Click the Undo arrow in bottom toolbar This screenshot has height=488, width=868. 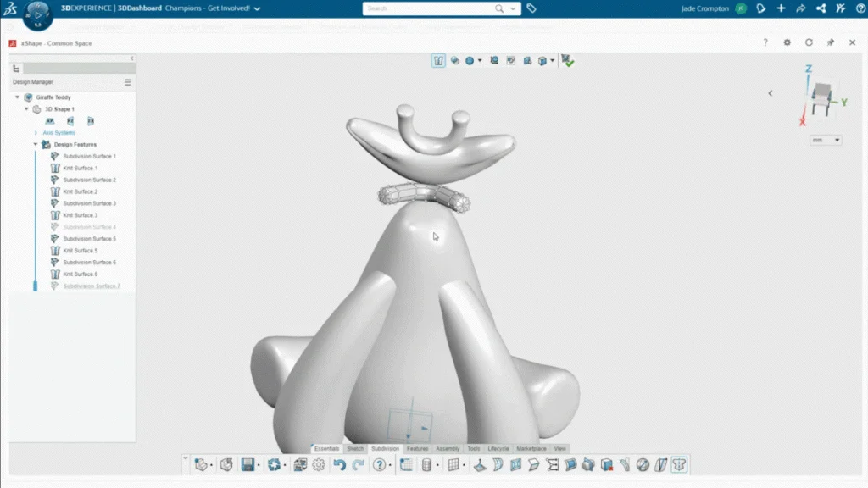coord(339,464)
